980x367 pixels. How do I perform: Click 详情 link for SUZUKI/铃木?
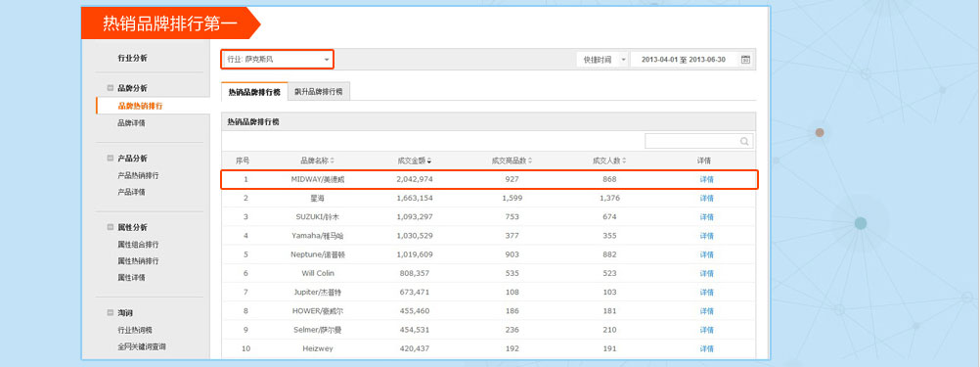click(x=706, y=217)
